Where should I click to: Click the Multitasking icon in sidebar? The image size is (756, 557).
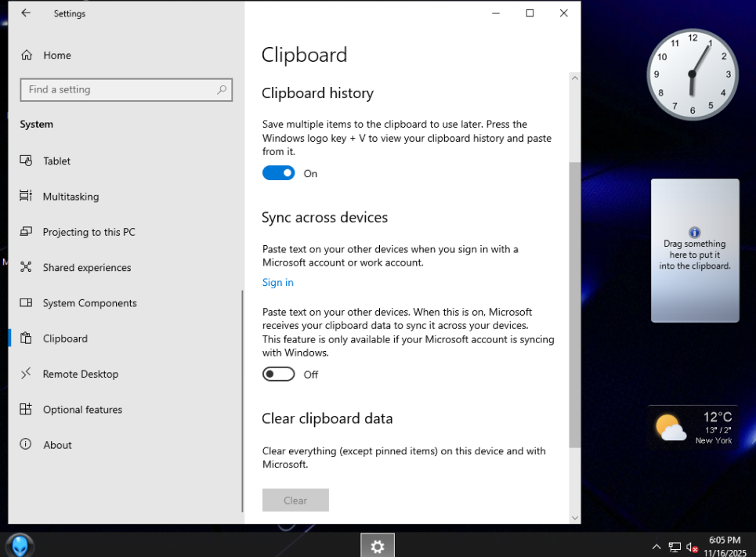tap(26, 196)
